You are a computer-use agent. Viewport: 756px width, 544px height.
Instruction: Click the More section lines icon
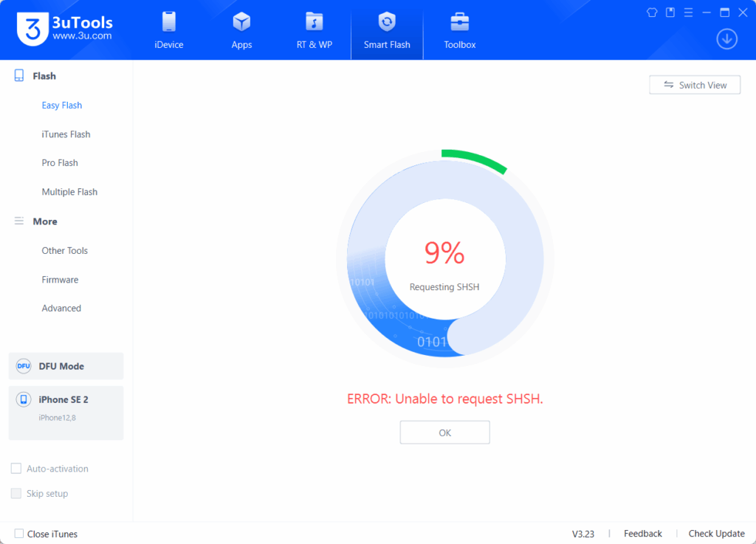click(x=19, y=221)
